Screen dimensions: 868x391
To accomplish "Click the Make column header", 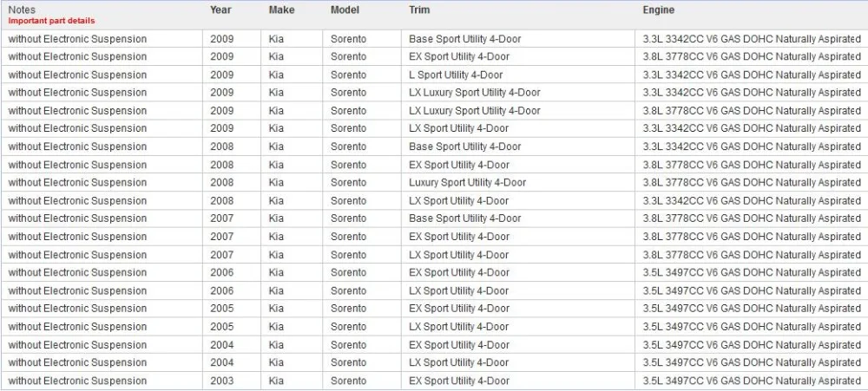I will (x=282, y=10).
